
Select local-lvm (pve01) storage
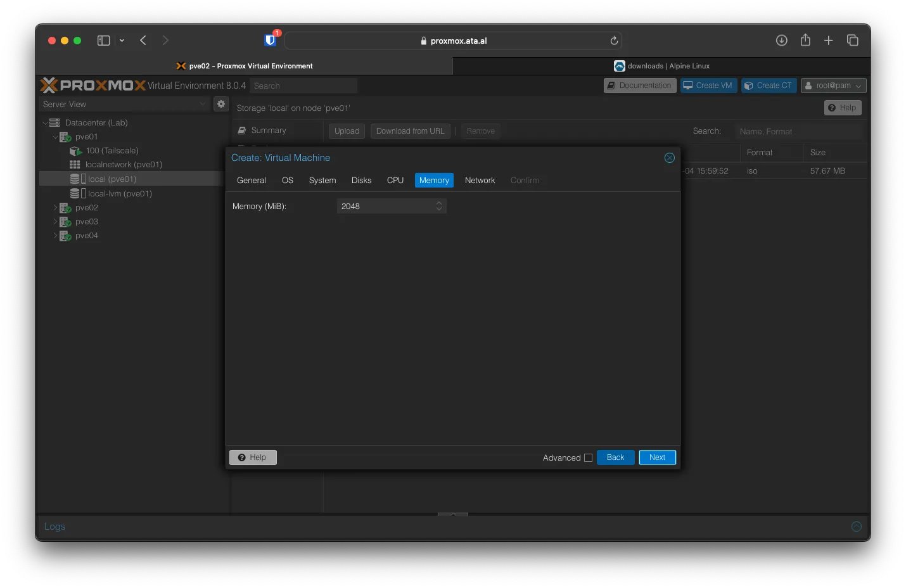(120, 194)
